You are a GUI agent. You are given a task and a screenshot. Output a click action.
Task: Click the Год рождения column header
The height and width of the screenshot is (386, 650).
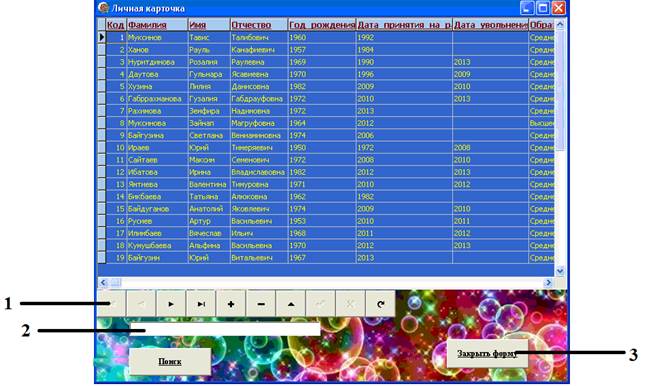tap(322, 25)
